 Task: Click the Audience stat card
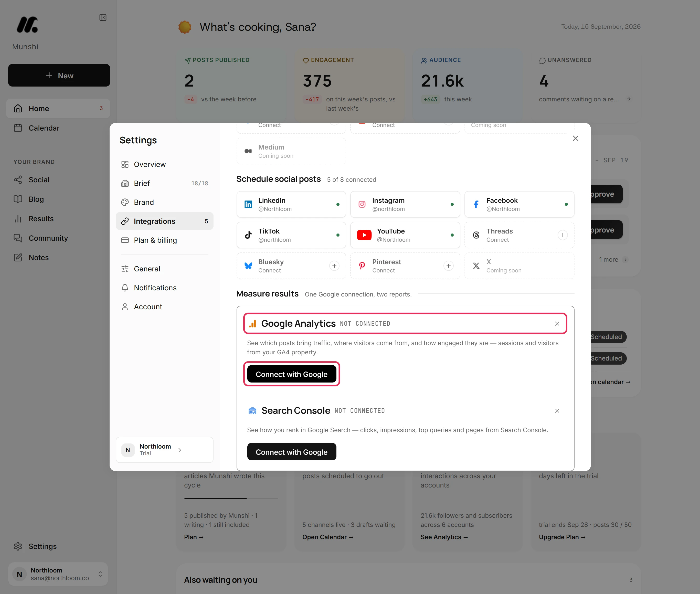coord(468,86)
